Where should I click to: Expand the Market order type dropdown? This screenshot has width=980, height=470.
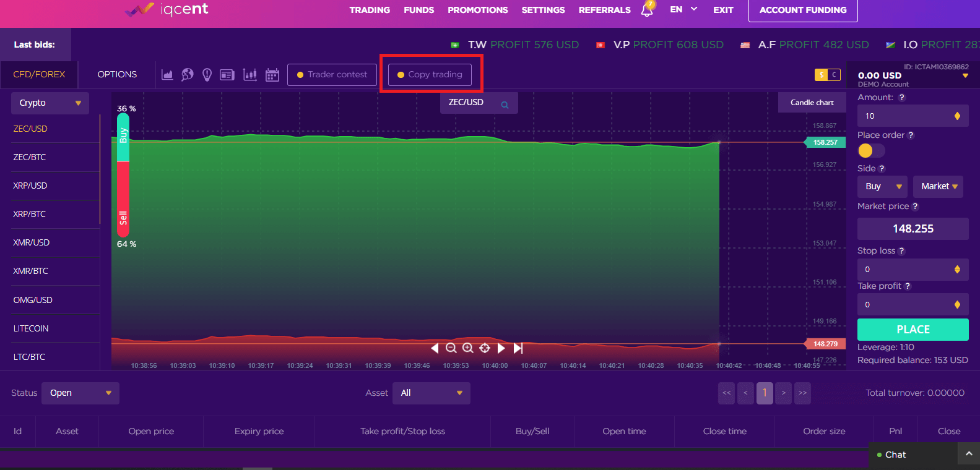point(938,187)
